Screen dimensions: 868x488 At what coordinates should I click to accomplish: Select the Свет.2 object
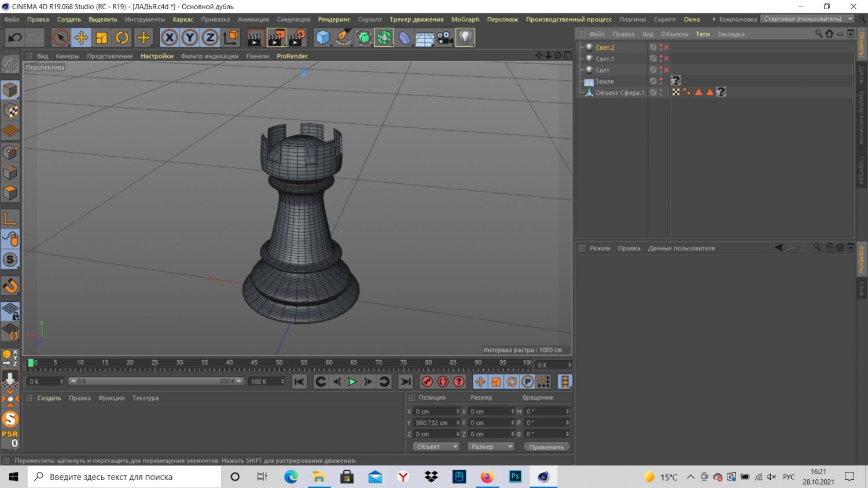605,47
